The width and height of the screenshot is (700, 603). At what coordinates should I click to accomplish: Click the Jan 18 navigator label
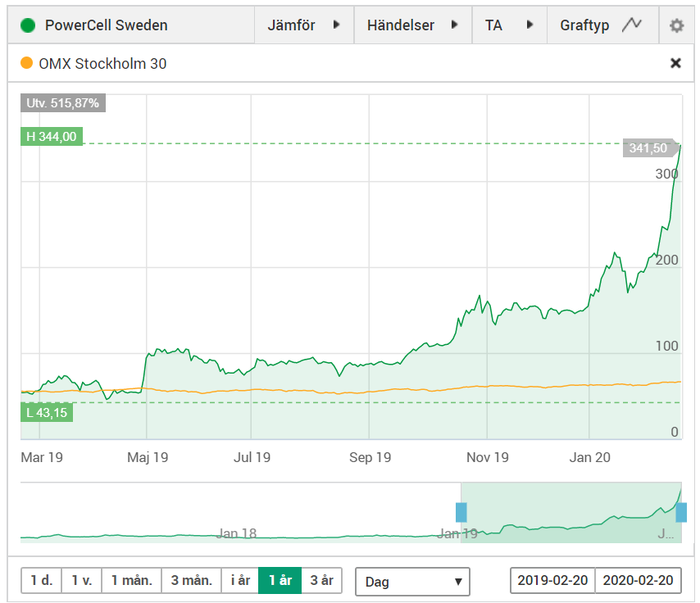tap(237, 533)
